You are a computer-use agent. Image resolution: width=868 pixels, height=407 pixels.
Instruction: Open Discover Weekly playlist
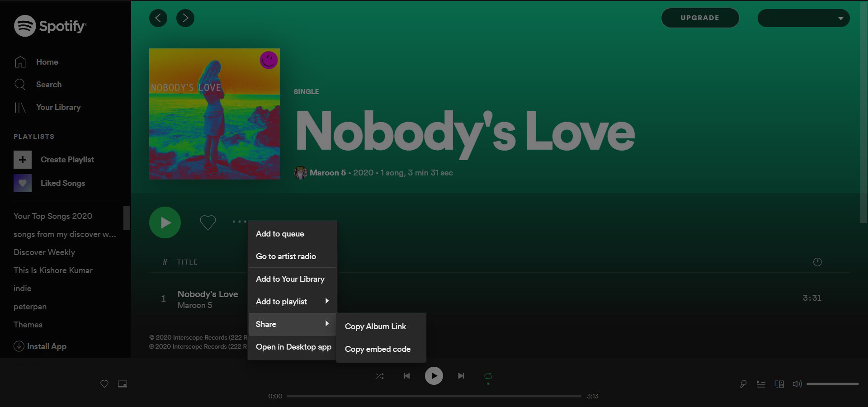(44, 252)
